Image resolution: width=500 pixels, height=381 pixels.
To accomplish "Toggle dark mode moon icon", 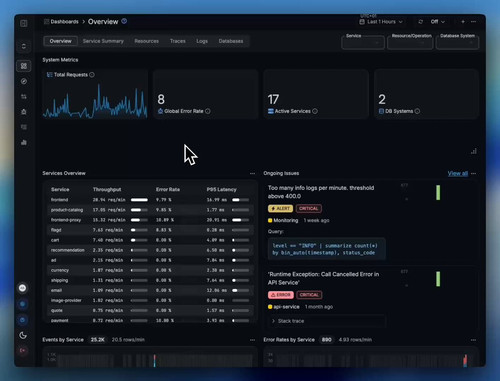I will 23,335.
